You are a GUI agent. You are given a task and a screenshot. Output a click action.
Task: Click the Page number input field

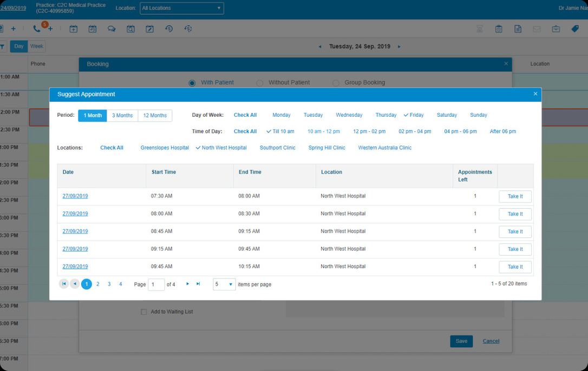[156, 284]
